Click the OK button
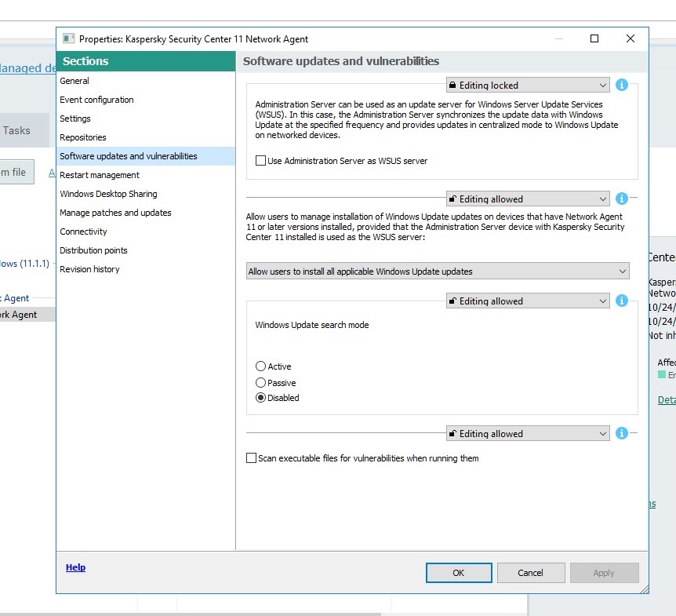 459,573
